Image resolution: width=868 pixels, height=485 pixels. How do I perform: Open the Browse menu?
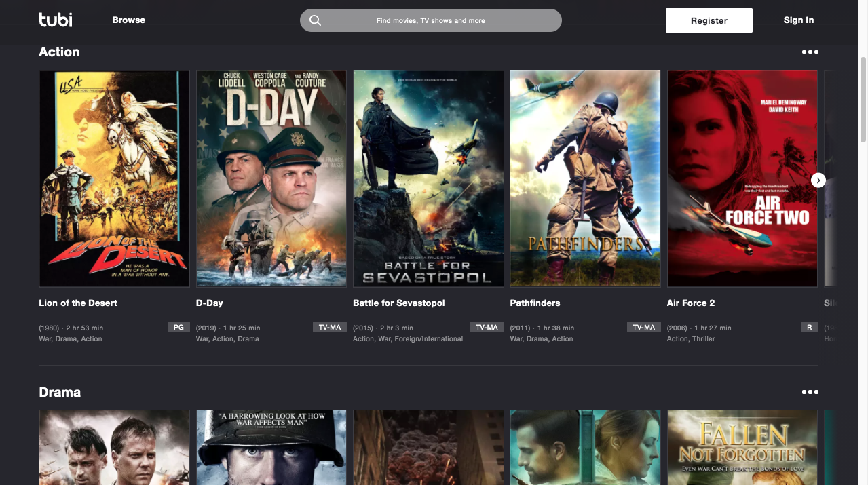click(128, 20)
